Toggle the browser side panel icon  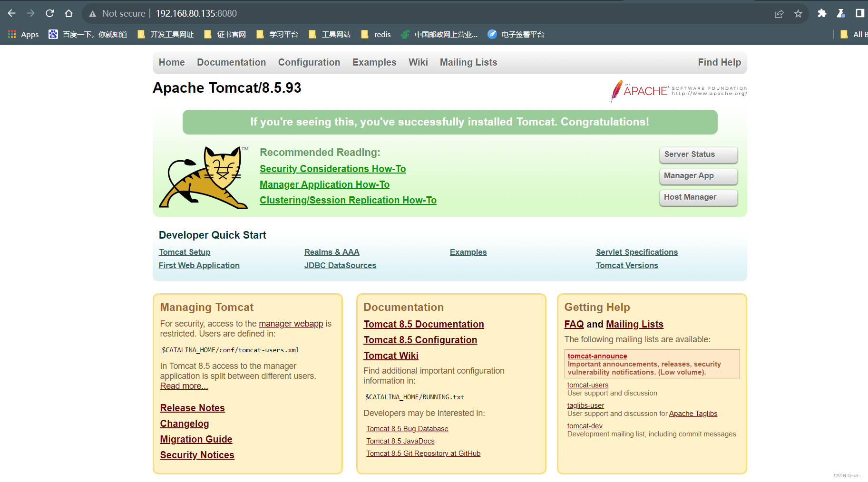tap(859, 13)
